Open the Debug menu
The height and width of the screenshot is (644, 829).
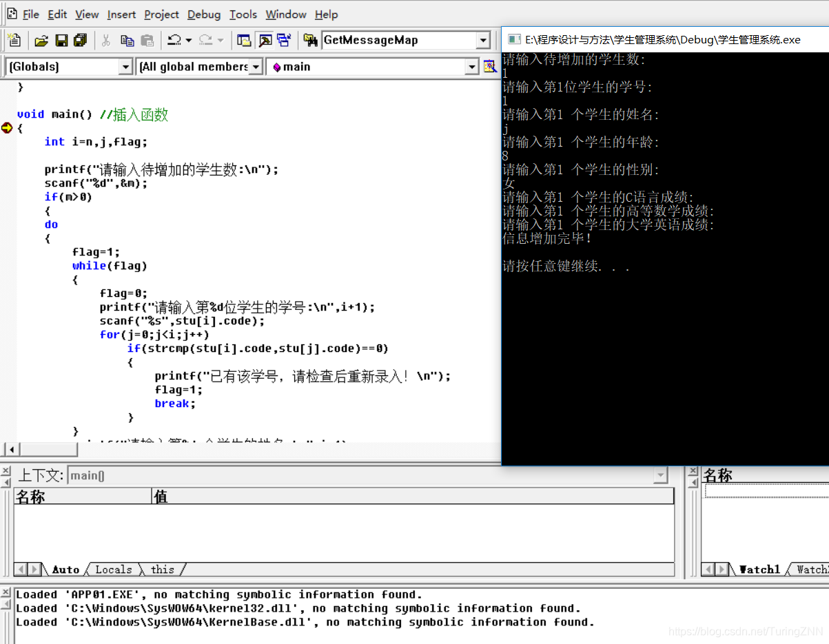pyautogui.click(x=204, y=14)
